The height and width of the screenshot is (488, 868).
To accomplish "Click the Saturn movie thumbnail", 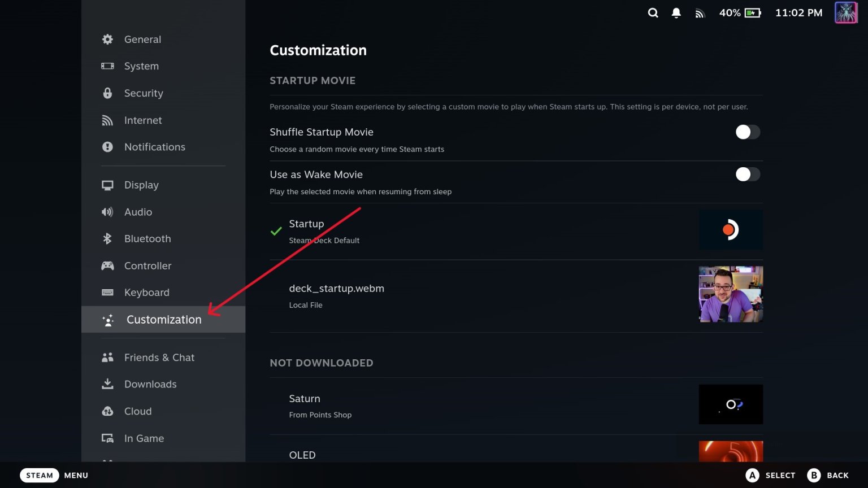I will coord(731,404).
